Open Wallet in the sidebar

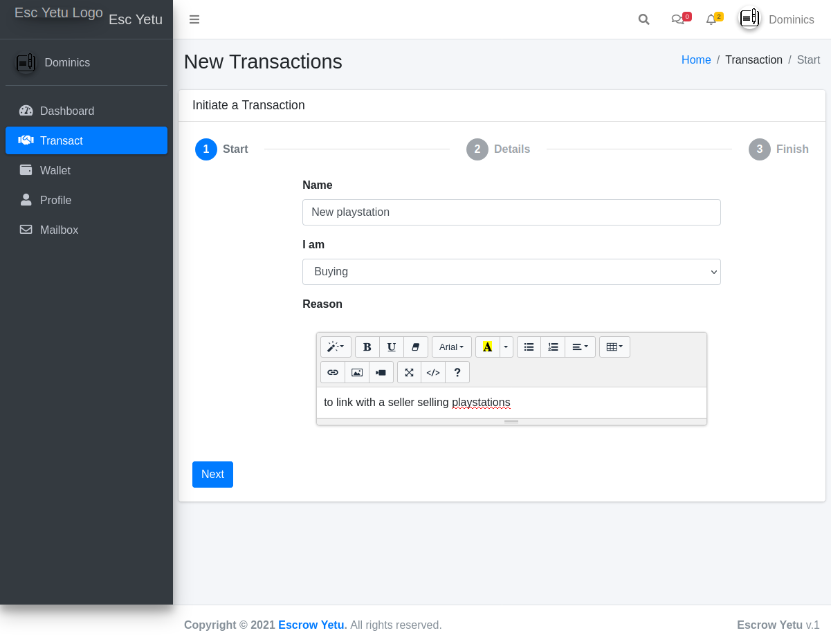(x=55, y=170)
